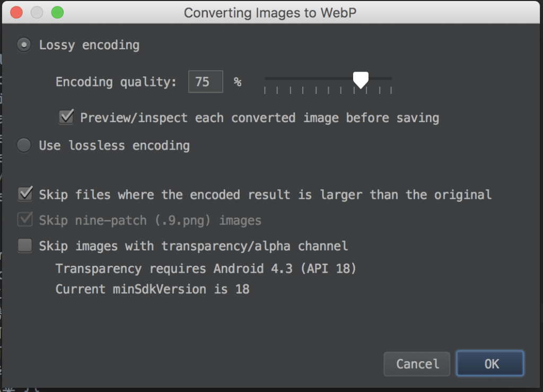Click the leftmost end of the quality slider track
This screenshot has width=543, height=392.
(x=266, y=79)
